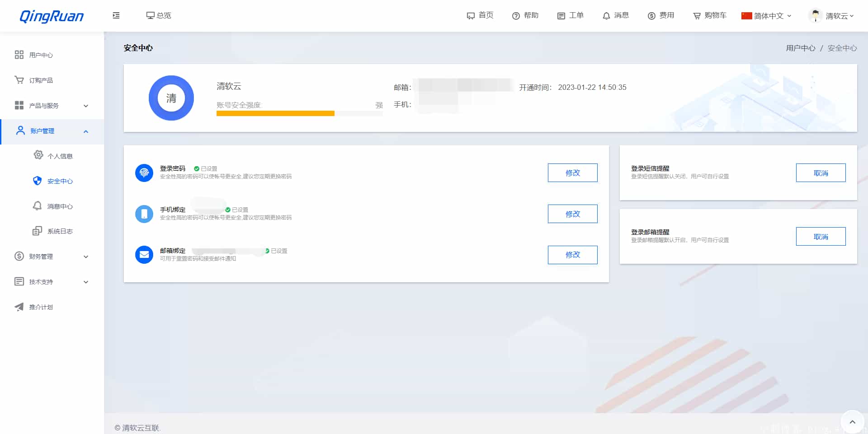868x434 pixels.
Task: Expand the 产品与服务 sidebar section
Action: pos(43,106)
